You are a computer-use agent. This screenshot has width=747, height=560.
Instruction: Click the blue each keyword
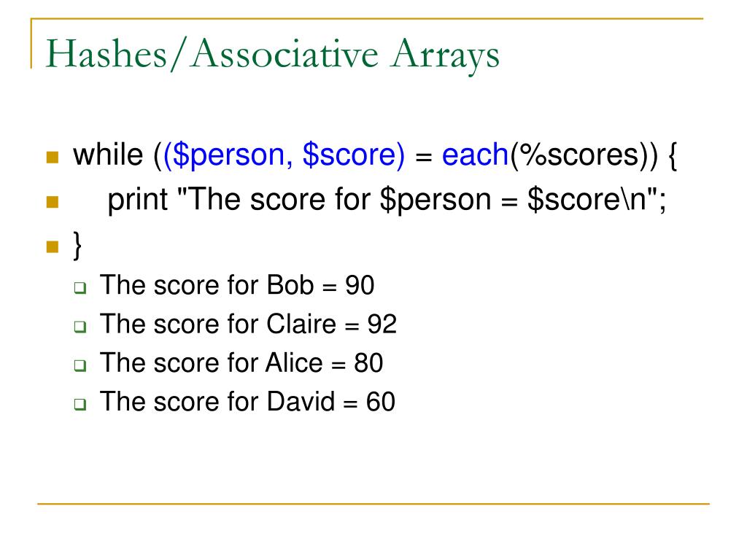[x=475, y=155]
